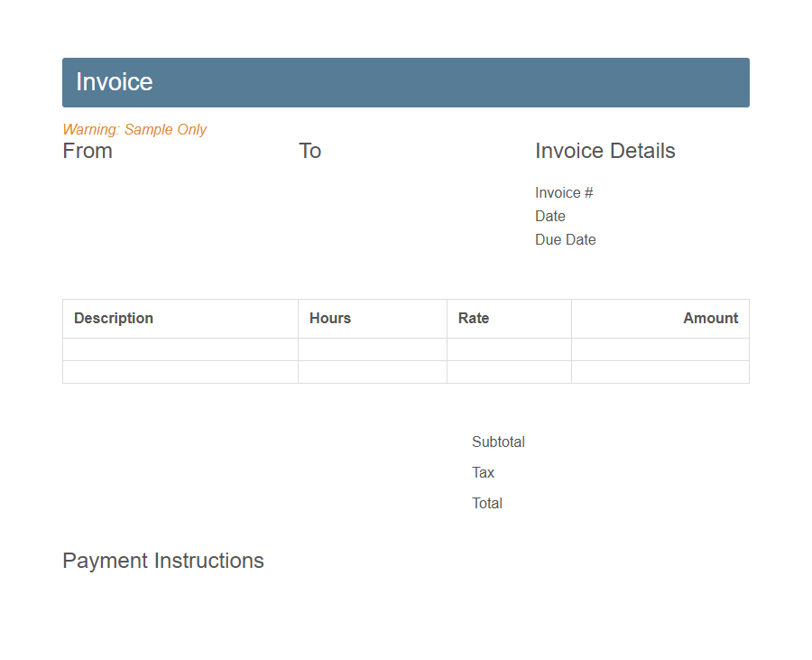Viewport: 812px width, 660px height.
Task: Click the Description column header
Action: click(x=114, y=318)
